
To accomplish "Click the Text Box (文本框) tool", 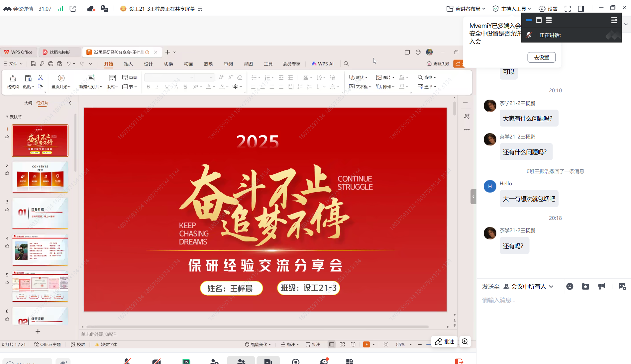I will click(360, 87).
